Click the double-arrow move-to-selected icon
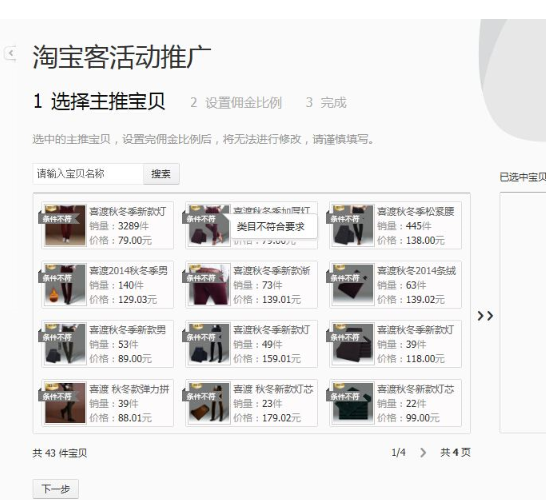The image size is (546, 500). (485, 316)
